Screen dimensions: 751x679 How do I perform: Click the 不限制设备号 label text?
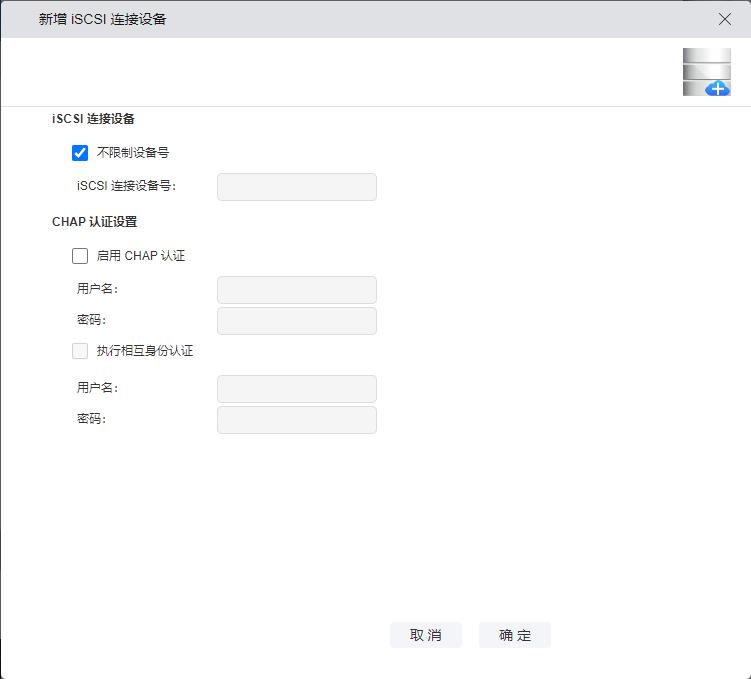point(132,153)
